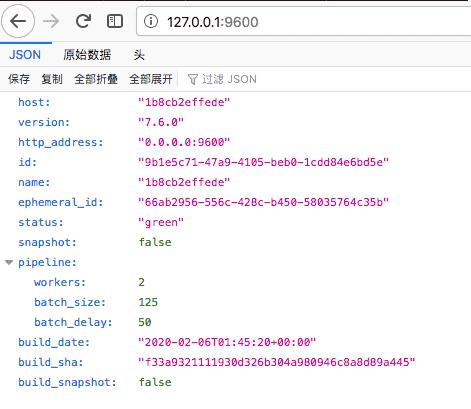
Task: Reload the page with the refresh icon
Action: pos(83,21)
